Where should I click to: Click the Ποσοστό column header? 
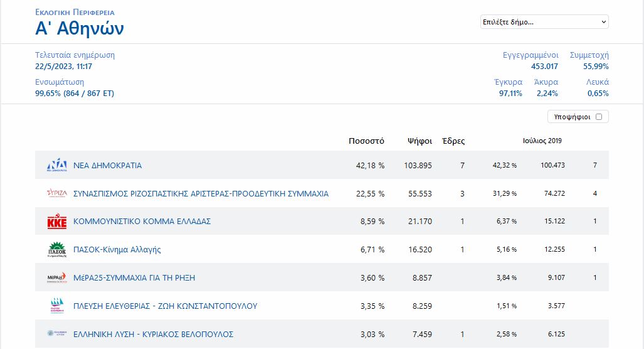pos(366,141)
